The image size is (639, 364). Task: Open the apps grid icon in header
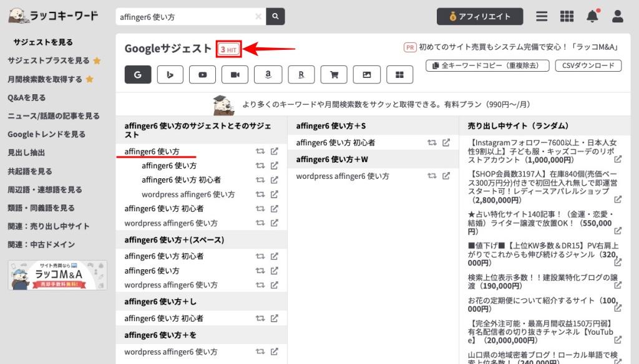567,16
